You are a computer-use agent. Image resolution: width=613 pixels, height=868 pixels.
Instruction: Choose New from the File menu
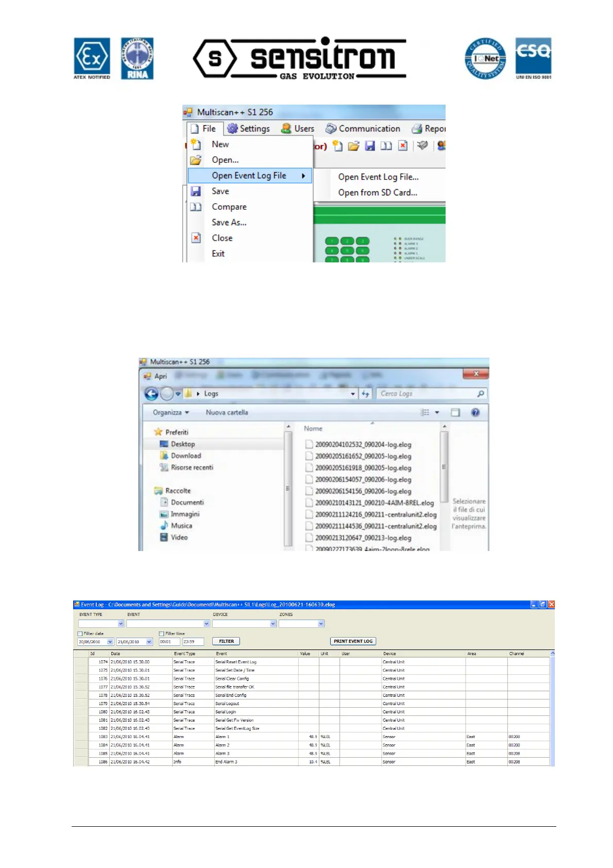point(220,144)
